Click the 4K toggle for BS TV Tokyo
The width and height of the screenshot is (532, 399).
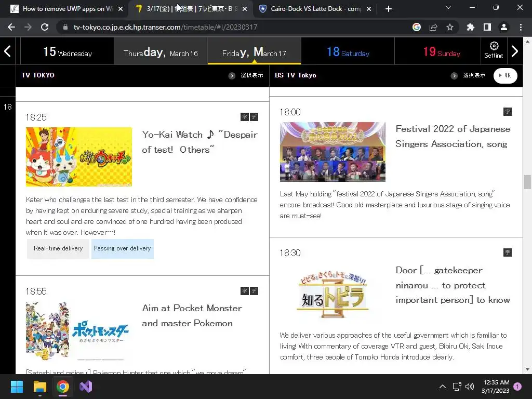(x=505, y=75)
